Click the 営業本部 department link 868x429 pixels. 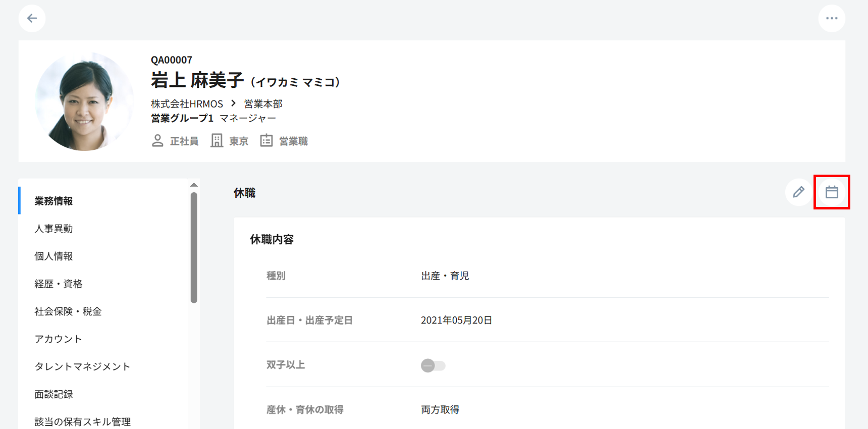[263, 104]
